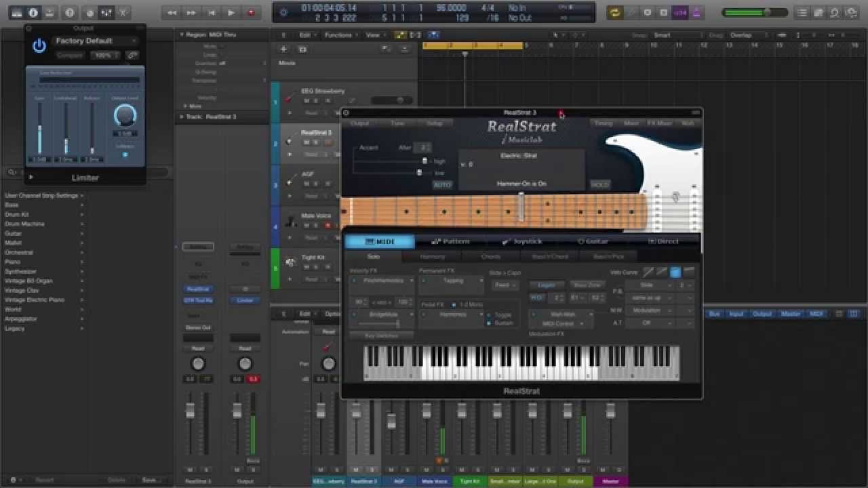The width and height of the screenshot is (868, 488).
Task: Switch to the Joystick tab in RealStrat
Action: point(524,241)
